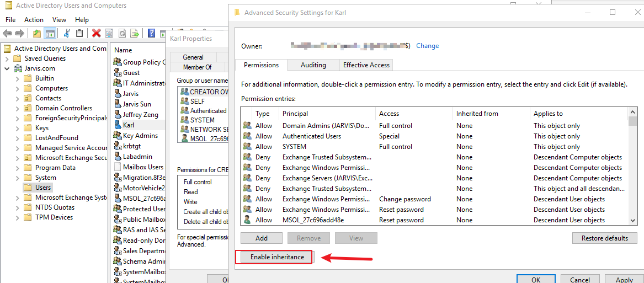Click the Group Policy Creator group icon
This screenshot has height=283, width=644.
tap(118, 62)
